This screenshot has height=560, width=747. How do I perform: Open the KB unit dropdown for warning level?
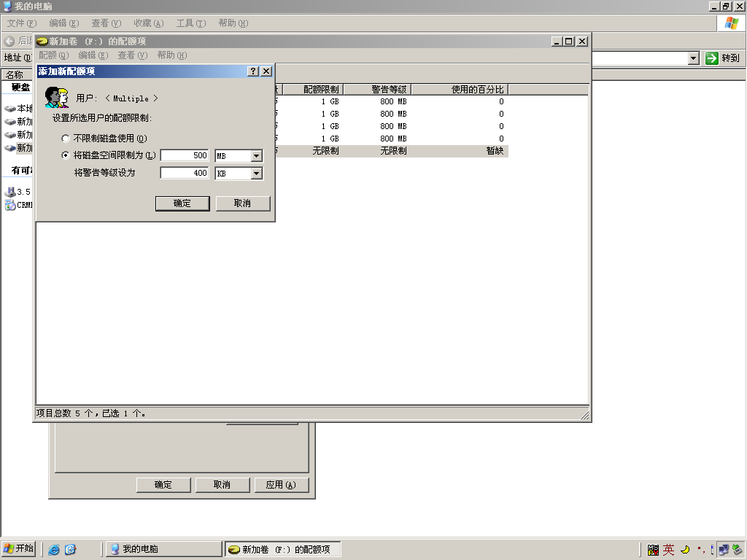(256, 174)
